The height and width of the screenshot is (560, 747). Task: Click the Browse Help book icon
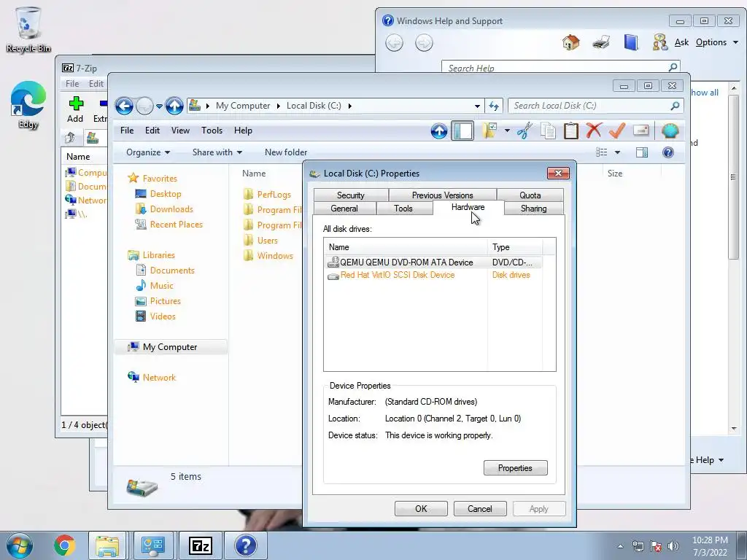click(x=631, y=42)
